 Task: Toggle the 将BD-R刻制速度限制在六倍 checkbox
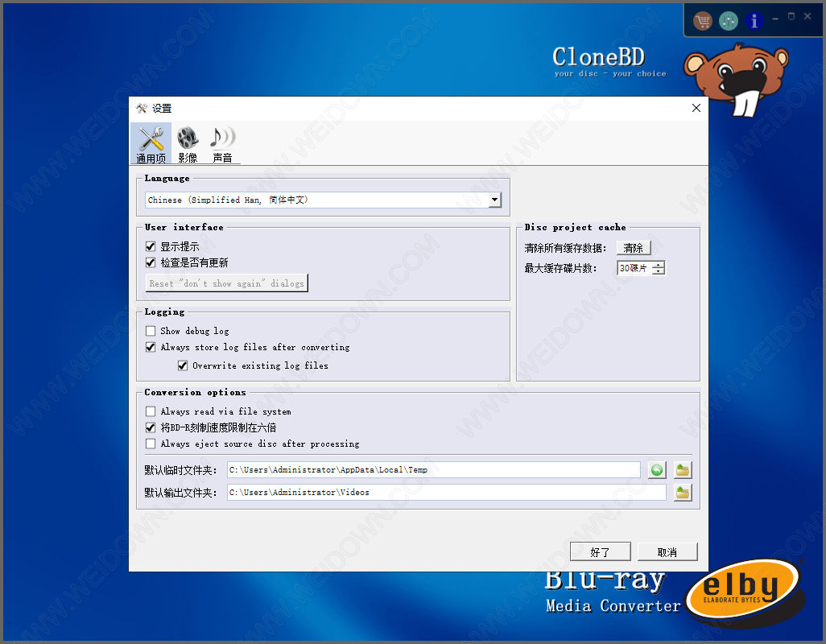click(151, 427)
